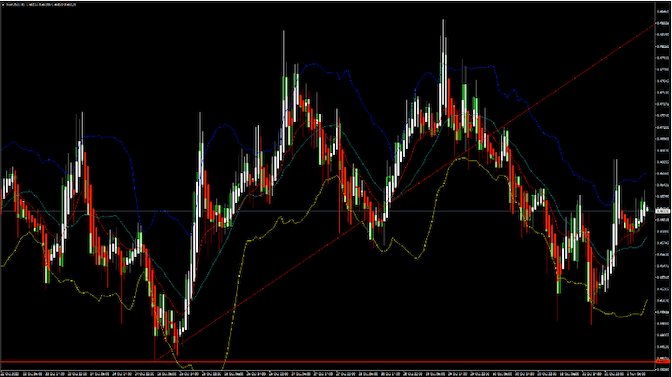Click the small arrow icon beside the symbol header

click(x=3, y=5)
